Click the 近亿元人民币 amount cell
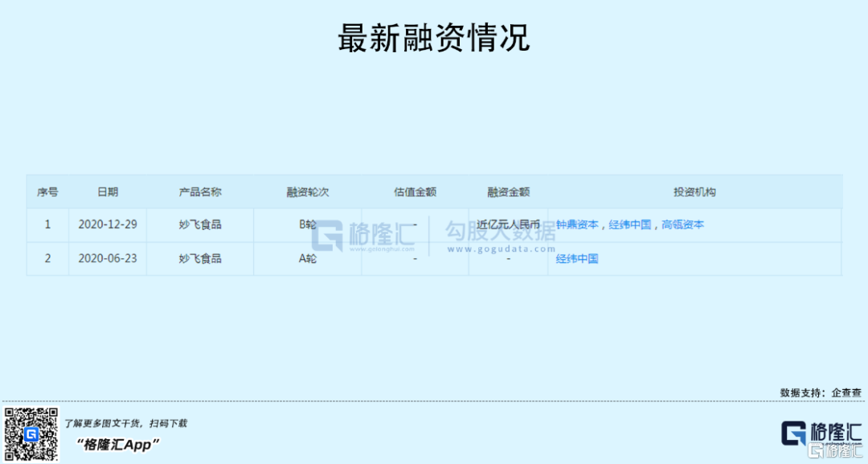Screen dimensions: 868x464 click(x=508, y=225)
